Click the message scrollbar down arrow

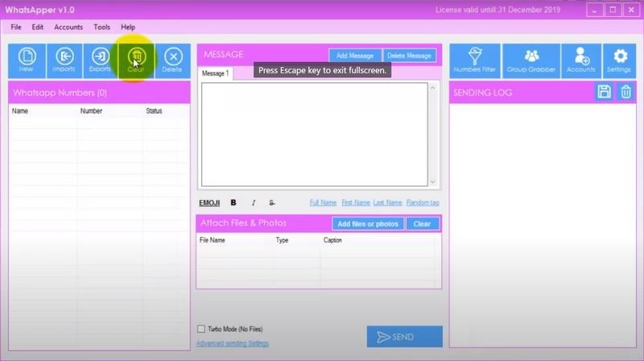[x=433, y=182]
